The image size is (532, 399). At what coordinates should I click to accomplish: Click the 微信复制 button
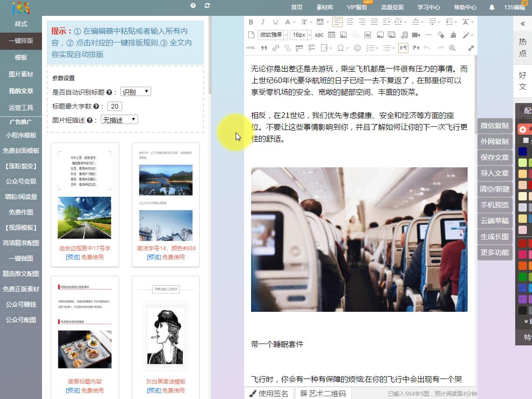[494, 126]
